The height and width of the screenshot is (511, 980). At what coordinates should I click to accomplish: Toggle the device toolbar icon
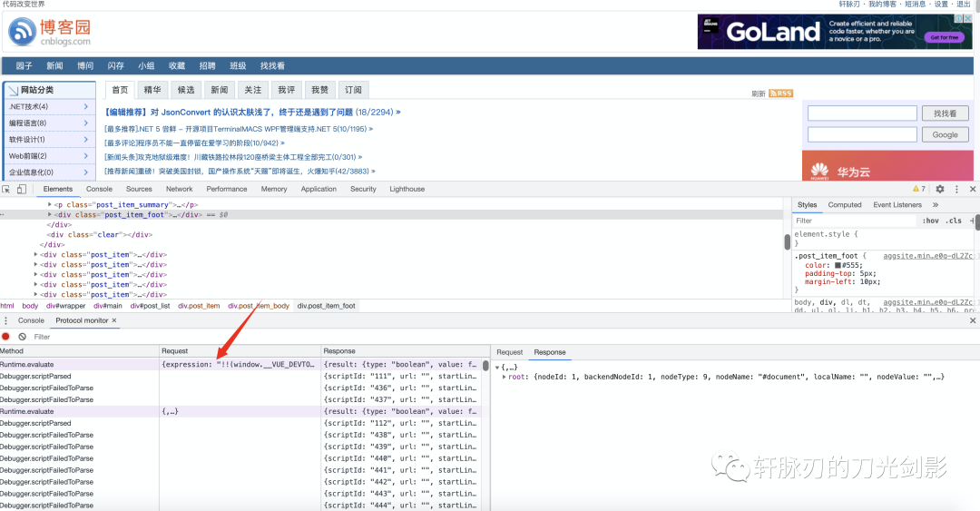click(x=21, y=190)
